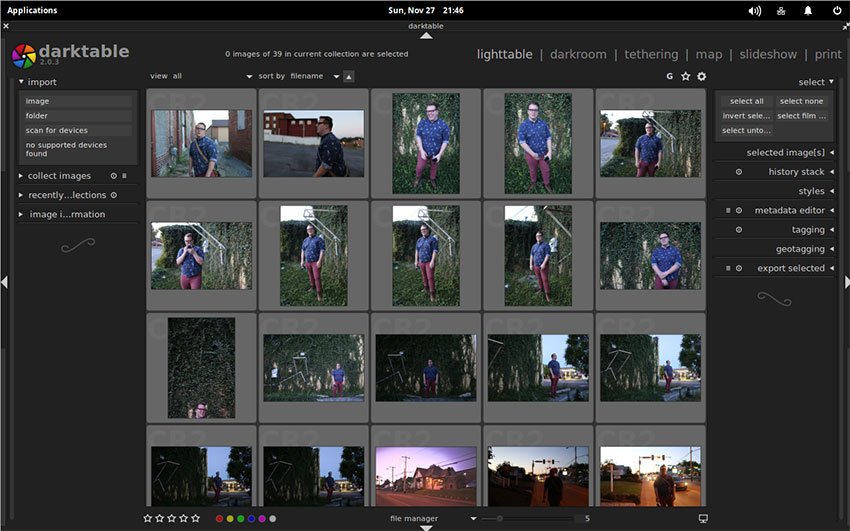The width and height of the screenshot is (850, 531).
Task: Switch to the print view
Action: [x=828, y=54]
